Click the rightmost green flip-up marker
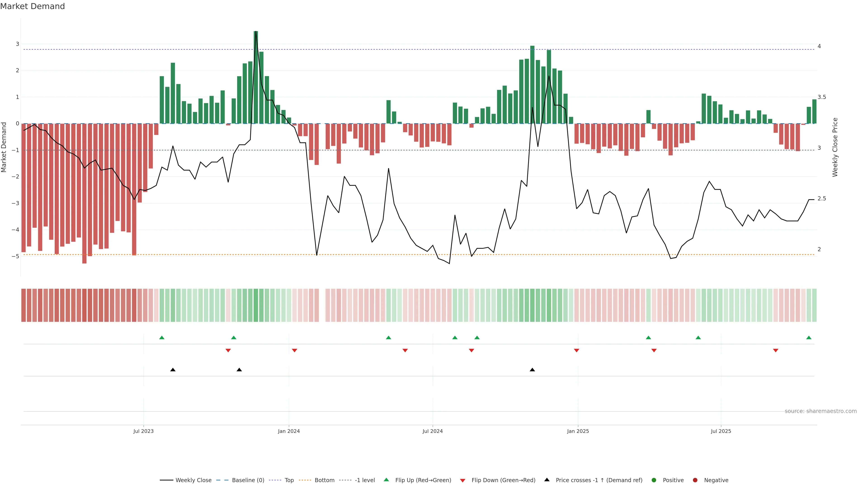The image size is (868, 488). point(809,338)
